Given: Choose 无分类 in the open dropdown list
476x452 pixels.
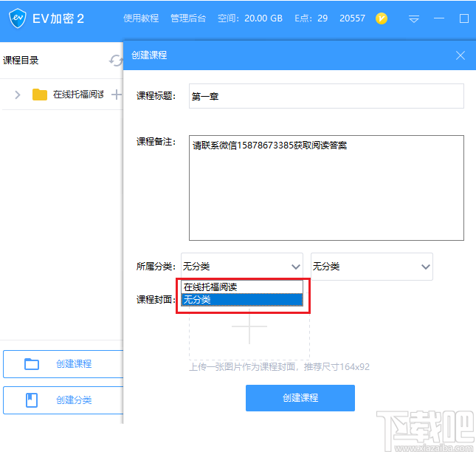Looking at the screenshot, I should tap(242, 300).
